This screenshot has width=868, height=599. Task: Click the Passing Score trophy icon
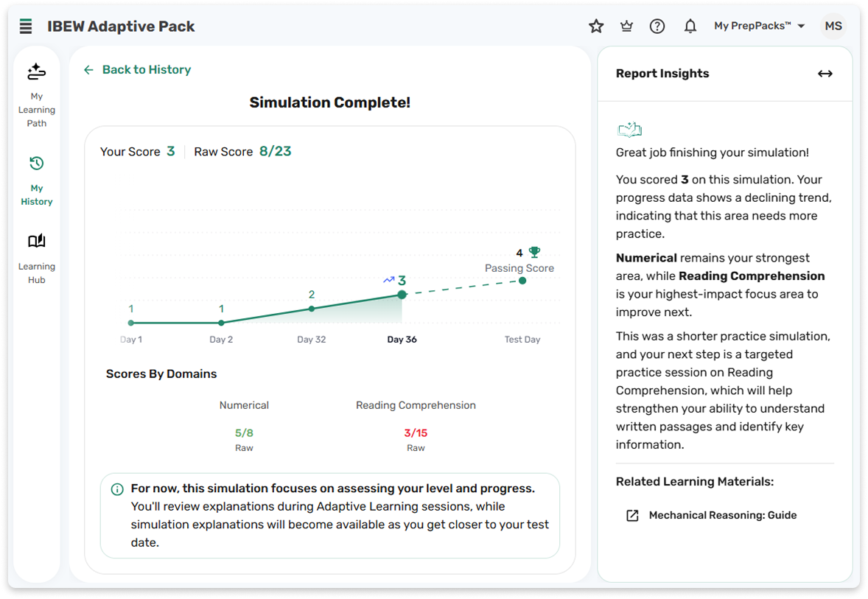(x=534, y=253)
